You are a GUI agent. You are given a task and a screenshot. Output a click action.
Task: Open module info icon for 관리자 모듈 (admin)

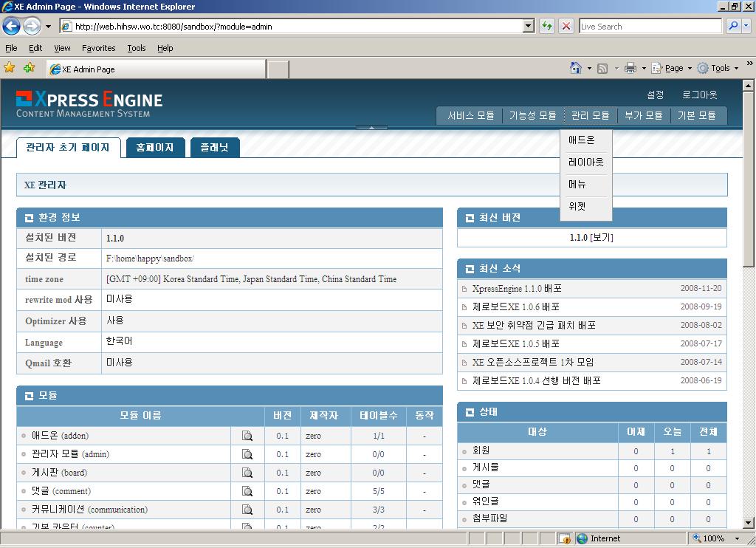click(247, 454)
